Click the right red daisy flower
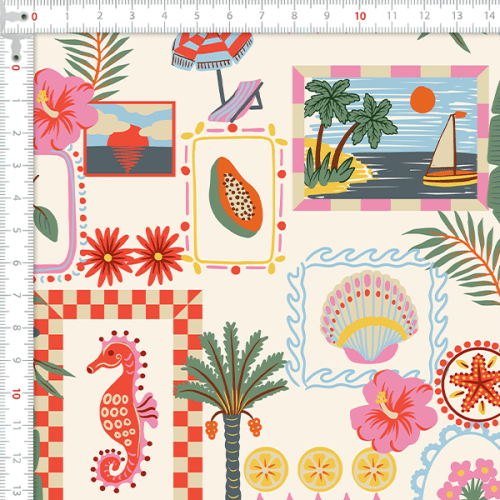The image size is (500, 500). point(158,256)
